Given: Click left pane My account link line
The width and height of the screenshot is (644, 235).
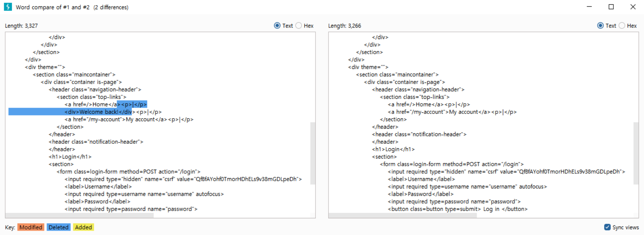Looking at the screenshot, I should [129, 119].
